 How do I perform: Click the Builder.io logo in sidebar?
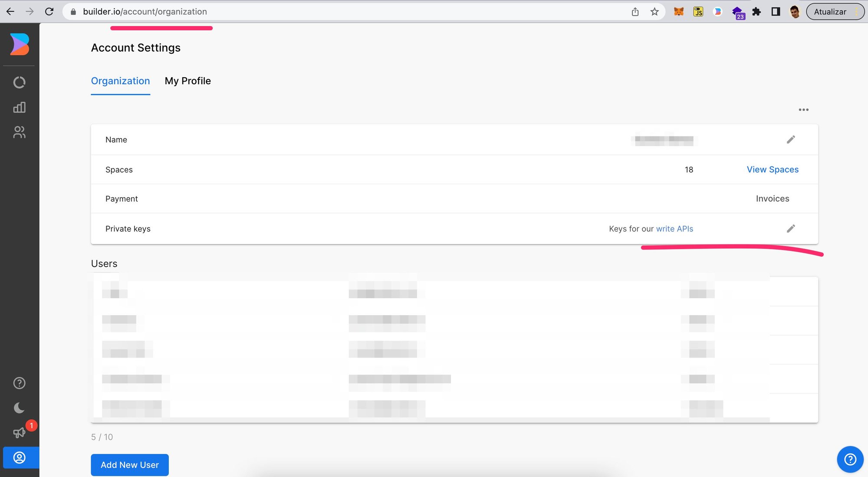tap(20, 44)
